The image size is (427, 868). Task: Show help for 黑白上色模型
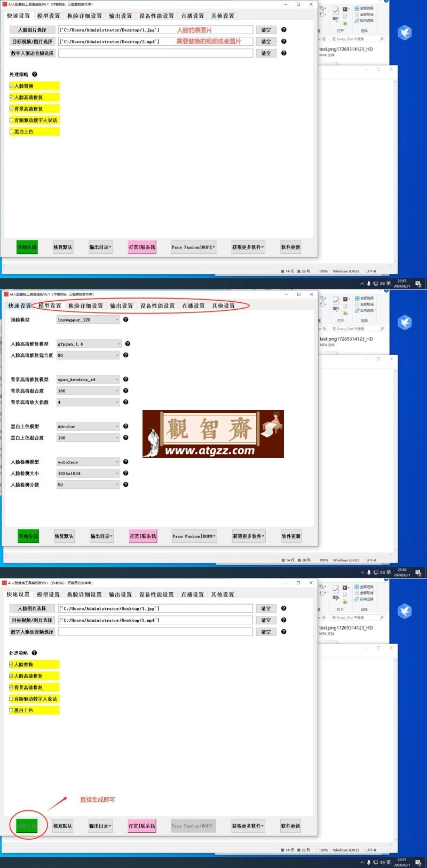(126, 426)
